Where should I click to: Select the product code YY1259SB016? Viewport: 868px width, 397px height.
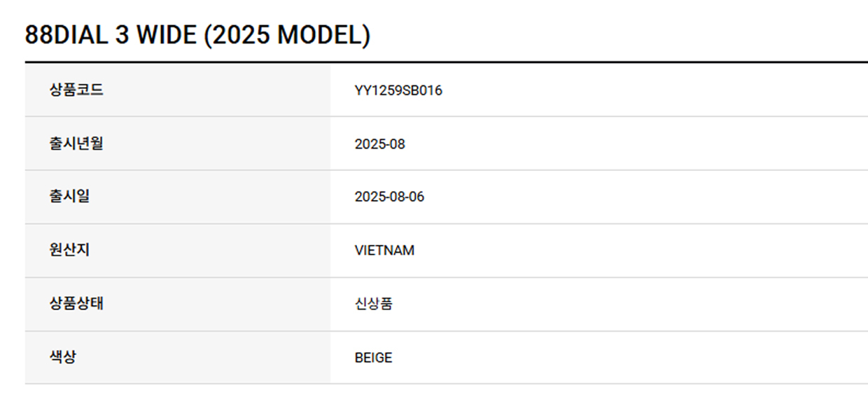tap(398, 90)
